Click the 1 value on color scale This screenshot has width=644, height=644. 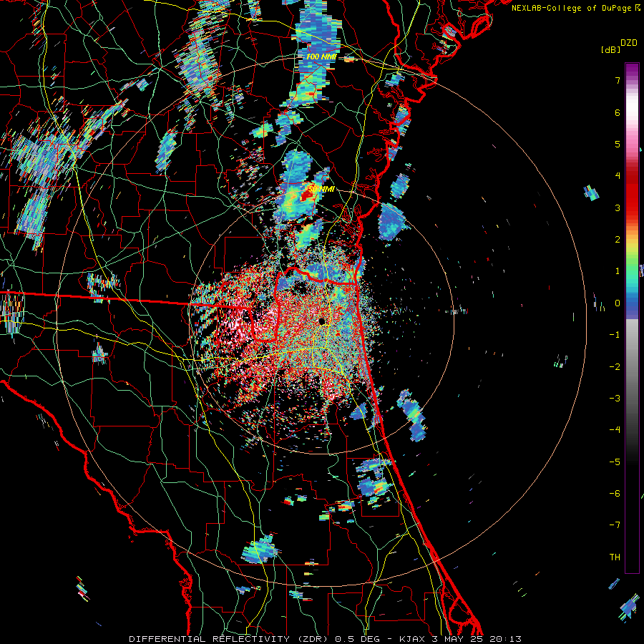(x=618, y=271)
